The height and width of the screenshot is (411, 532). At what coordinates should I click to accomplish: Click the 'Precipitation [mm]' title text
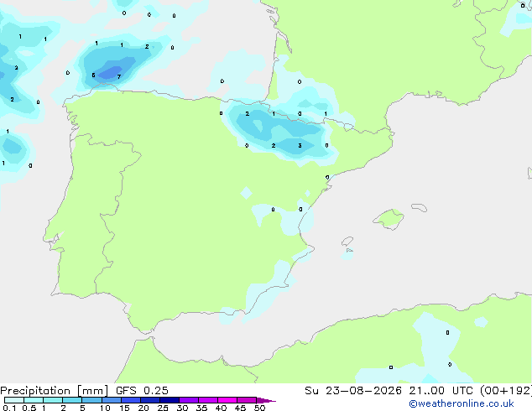(x=55, y=391)
